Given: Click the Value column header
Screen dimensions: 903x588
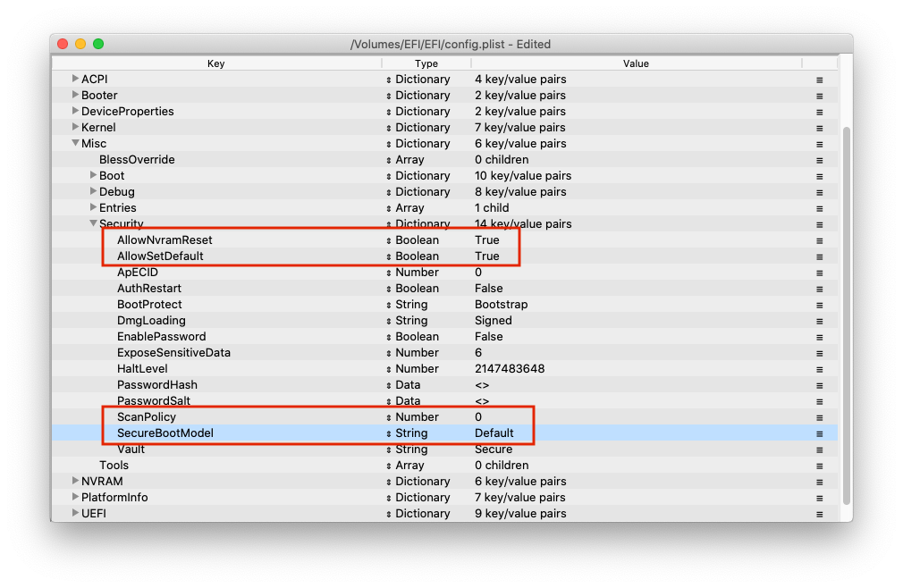Looking at the screenshot, I should click(636, 63).
